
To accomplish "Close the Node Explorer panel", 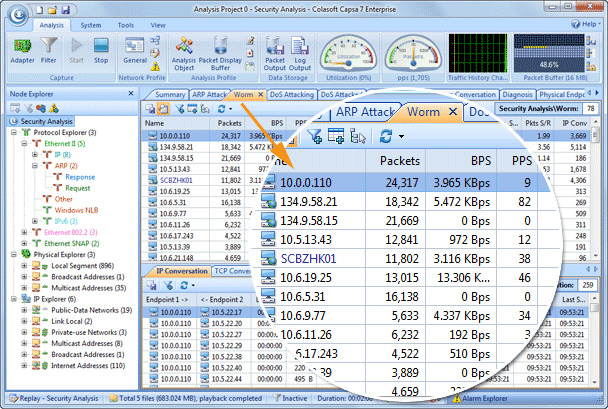I will point(131,93).
